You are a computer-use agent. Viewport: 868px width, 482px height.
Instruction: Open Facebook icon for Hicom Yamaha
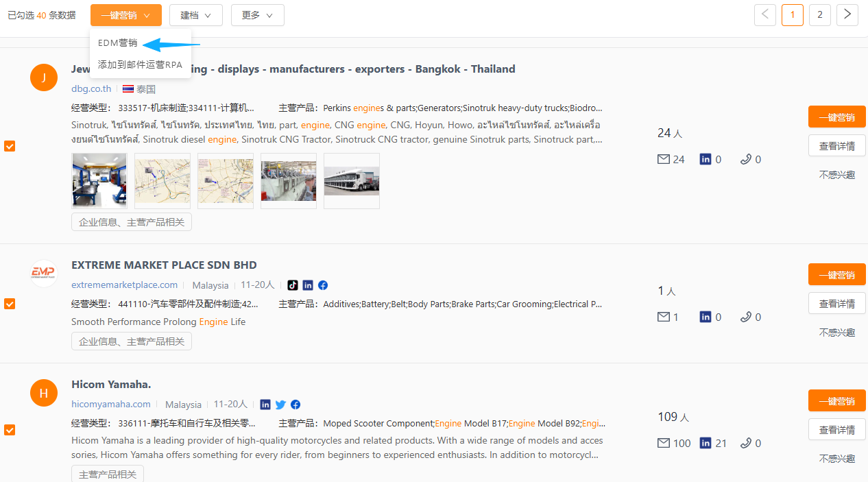[296, 405]
